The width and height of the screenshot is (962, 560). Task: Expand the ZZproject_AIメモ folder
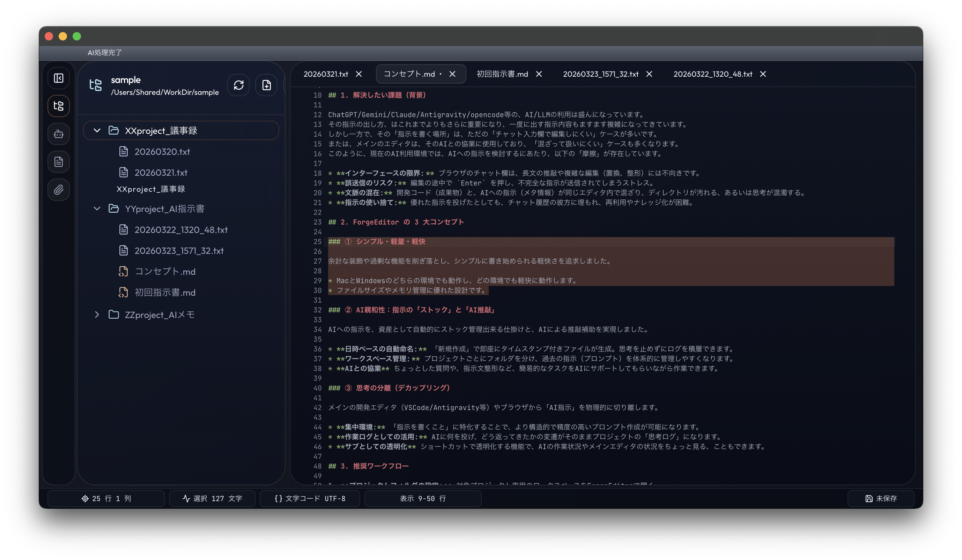97,314
